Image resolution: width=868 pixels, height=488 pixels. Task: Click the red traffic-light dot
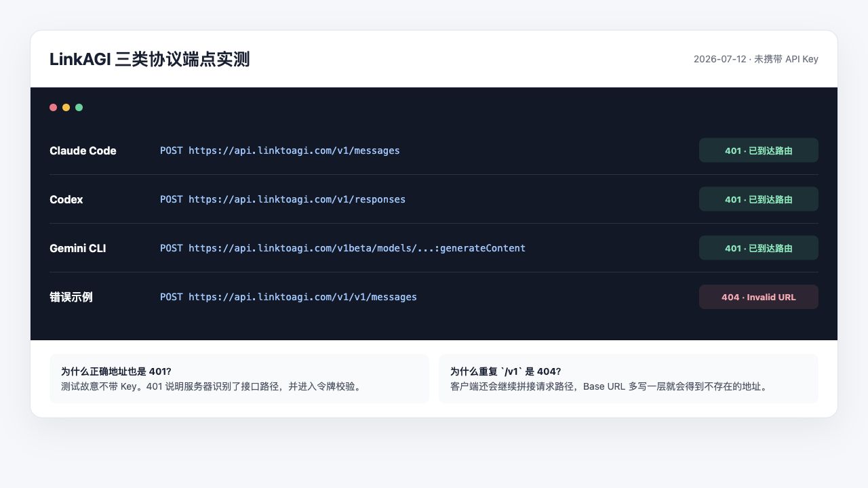click(53, 107)
